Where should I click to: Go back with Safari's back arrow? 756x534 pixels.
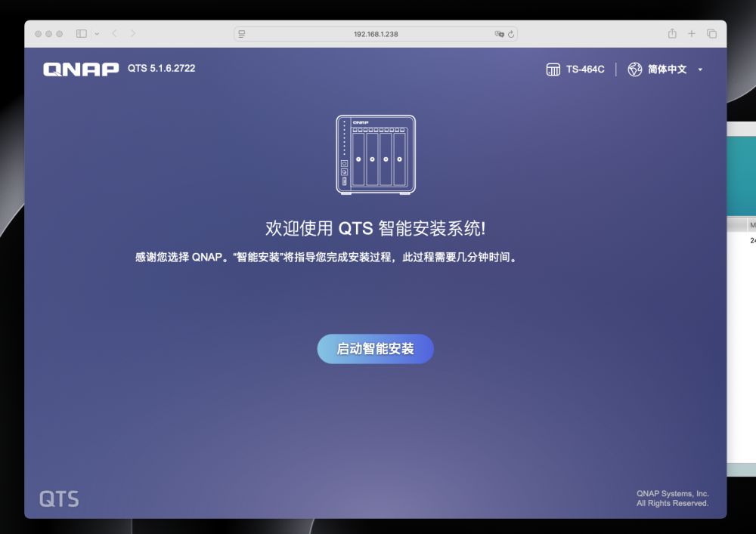coord(115,33)
